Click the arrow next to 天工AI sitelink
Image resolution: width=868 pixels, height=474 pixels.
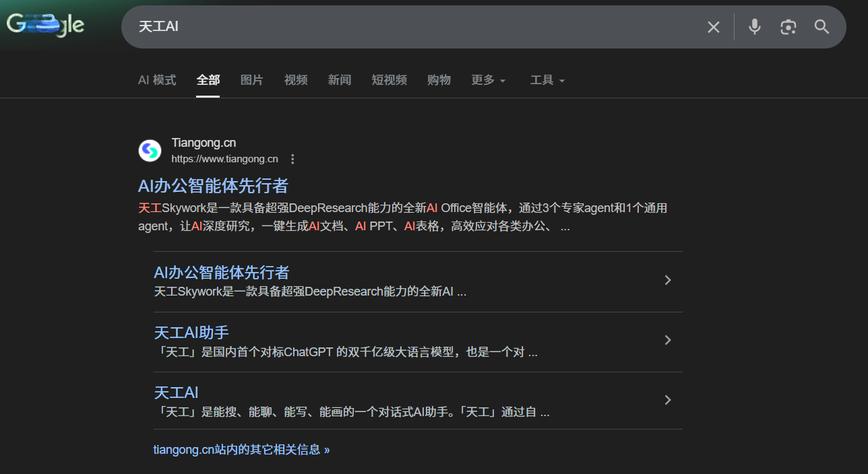coord(668,401)
